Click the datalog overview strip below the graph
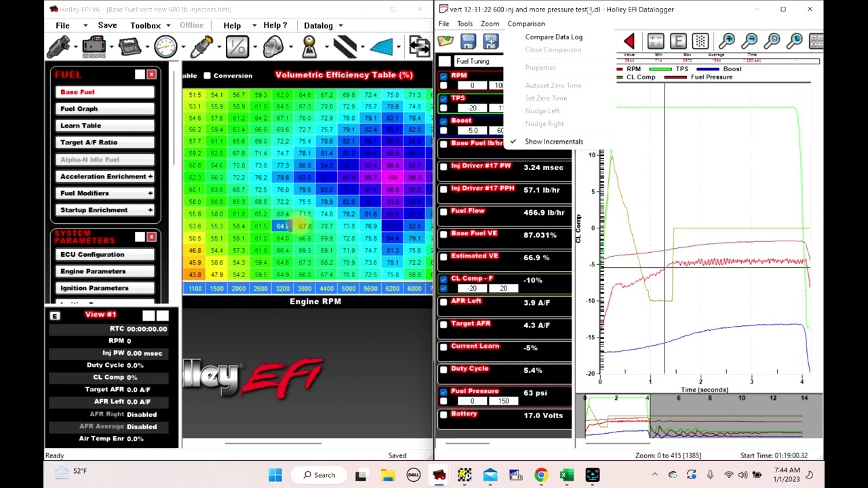Image resolution: width=868 pixels, height=488 pixels. pos(698,417)
